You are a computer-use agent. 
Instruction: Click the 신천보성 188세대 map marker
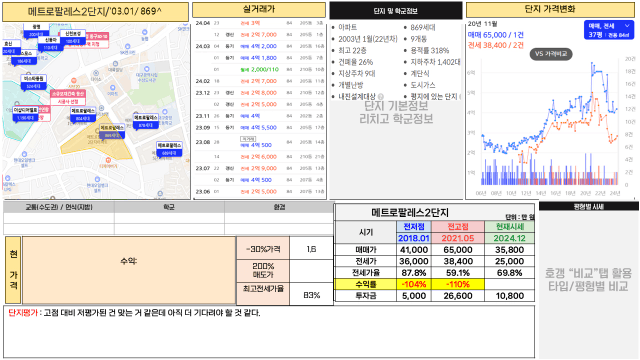(x=73, y=37)
